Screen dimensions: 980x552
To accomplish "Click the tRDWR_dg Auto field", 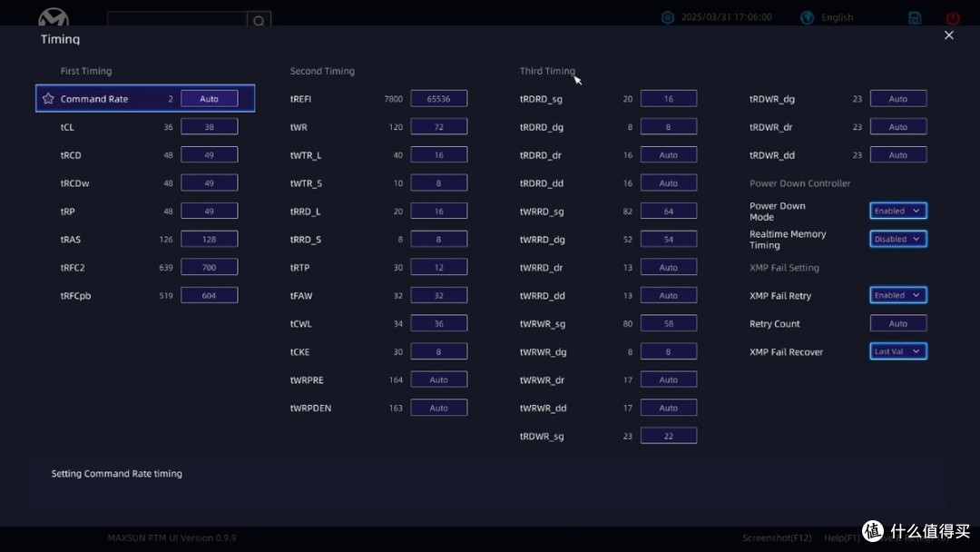I will tap(898, 99).
